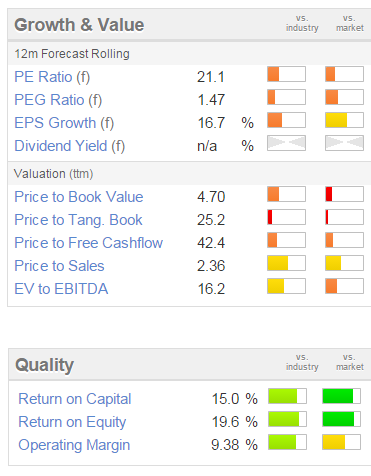
Task: Open the Return on Equity link
Action: pyautogui.click(x=72, y=422)
